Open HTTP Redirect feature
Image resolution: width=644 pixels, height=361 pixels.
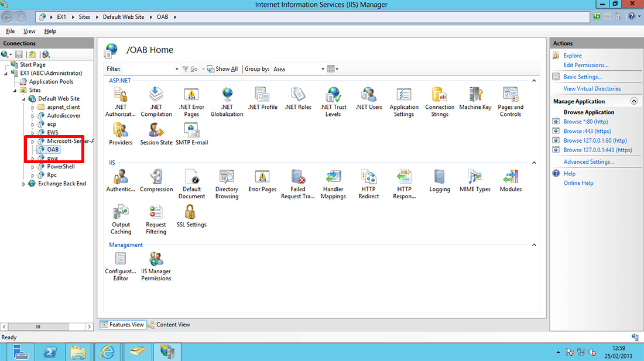pos(368,184)
